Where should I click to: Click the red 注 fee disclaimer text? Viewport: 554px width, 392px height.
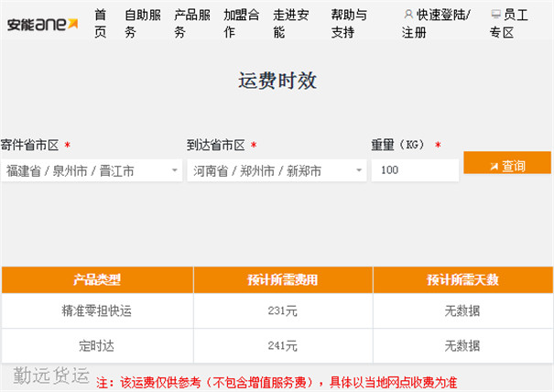coord(277,383)
